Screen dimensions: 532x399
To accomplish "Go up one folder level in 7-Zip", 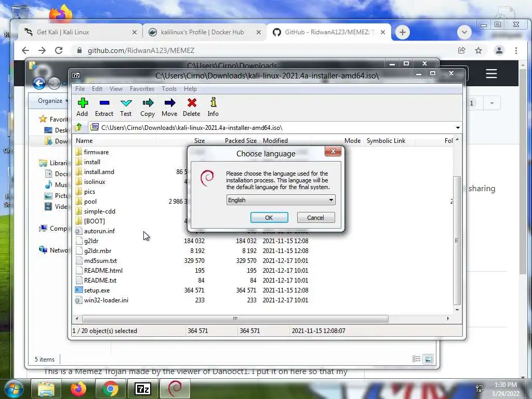I will coord(79,128).
